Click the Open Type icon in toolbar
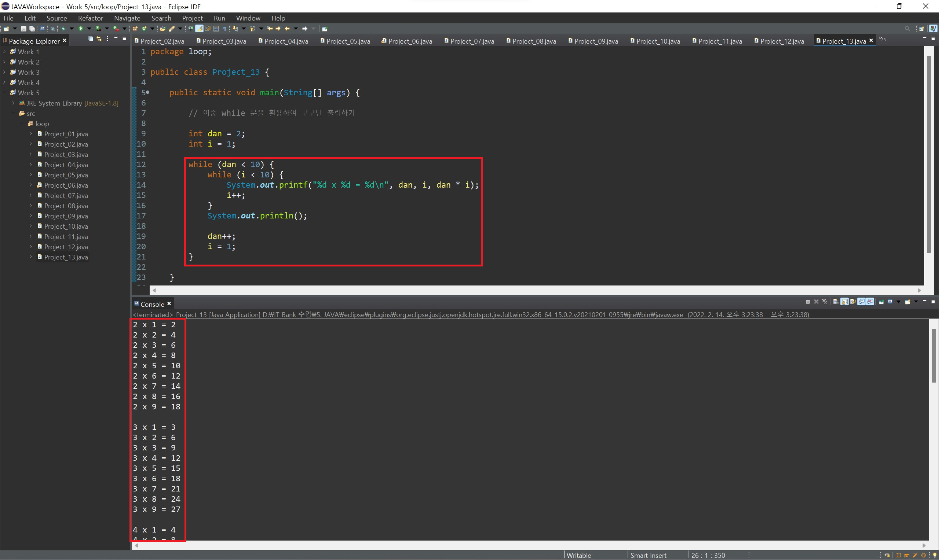 (x=162, y=29)
